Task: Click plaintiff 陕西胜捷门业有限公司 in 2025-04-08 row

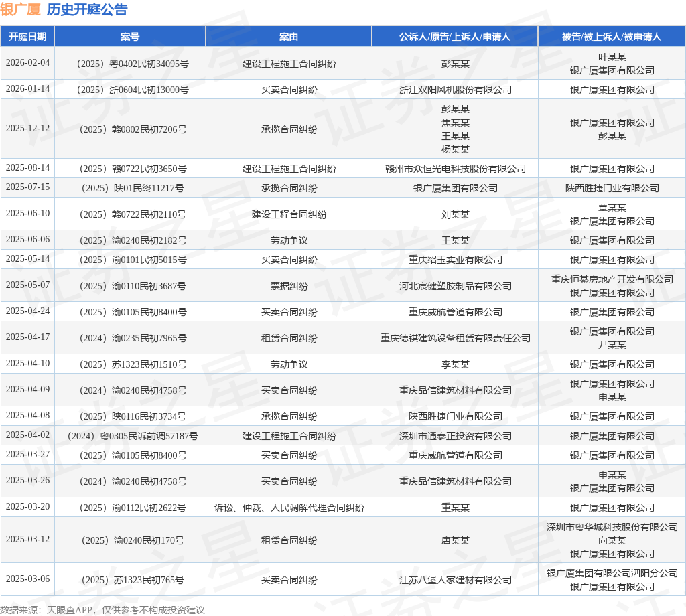Action: pyautogui.click(x=455, y=417)
